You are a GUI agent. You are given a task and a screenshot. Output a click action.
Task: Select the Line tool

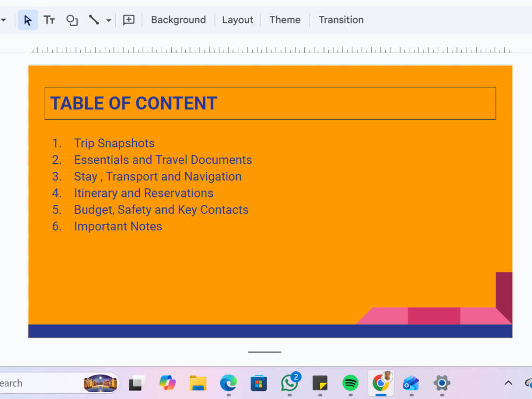tap(94, 20)
